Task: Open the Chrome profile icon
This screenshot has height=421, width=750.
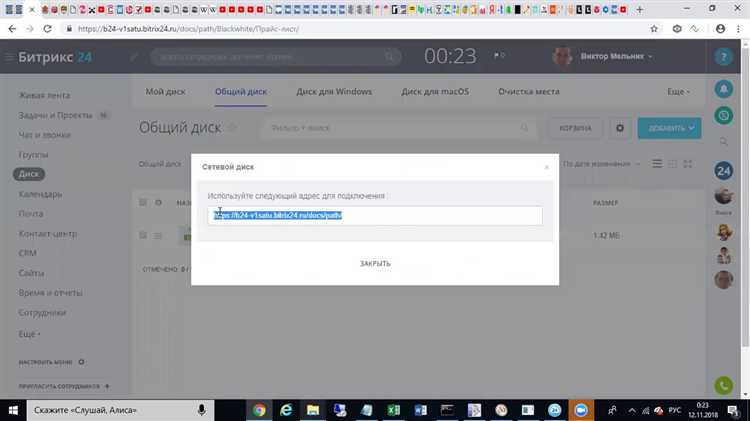Action: coord(720,29)
